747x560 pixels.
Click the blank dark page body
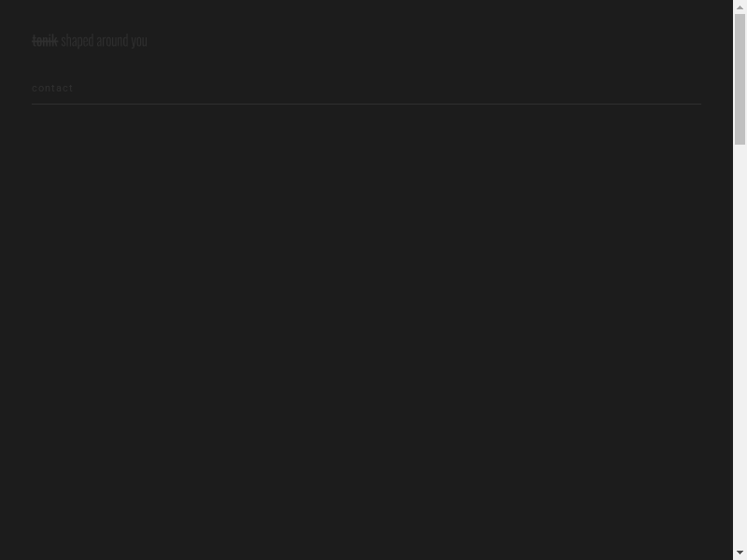click(x=366, y=329)
